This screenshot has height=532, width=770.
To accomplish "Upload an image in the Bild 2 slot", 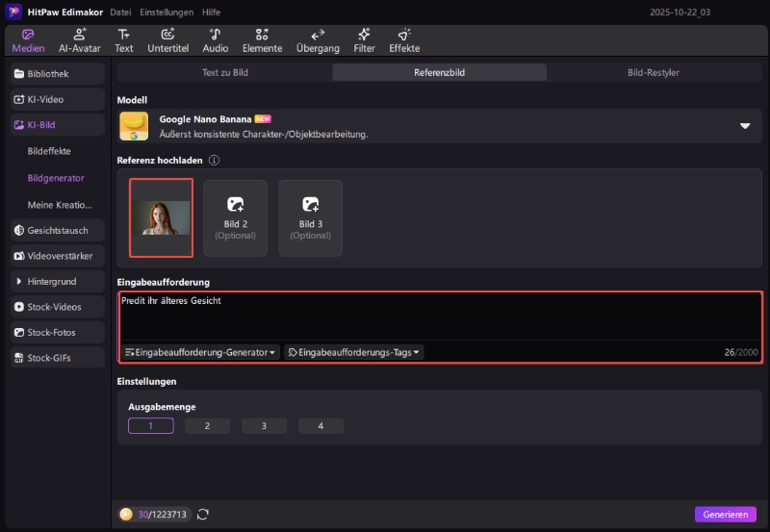I will 236,218.
